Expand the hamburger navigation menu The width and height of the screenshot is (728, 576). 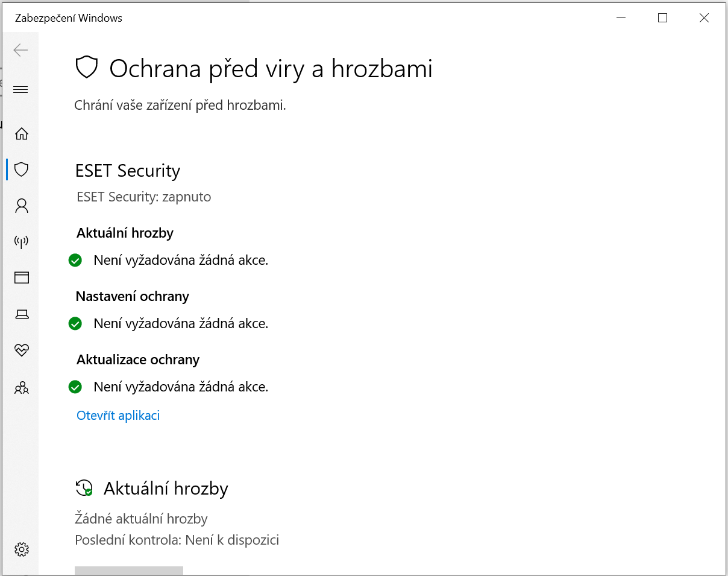[x=21, y=90]
